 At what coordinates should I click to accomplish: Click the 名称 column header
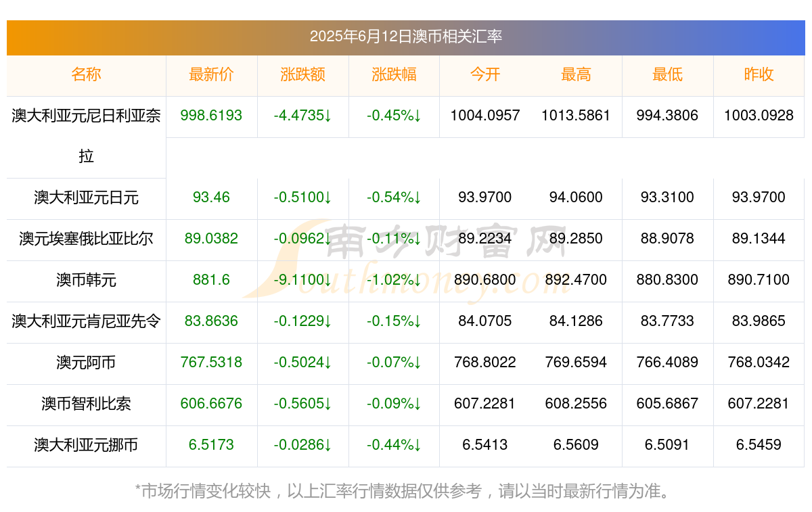point(86,74)
